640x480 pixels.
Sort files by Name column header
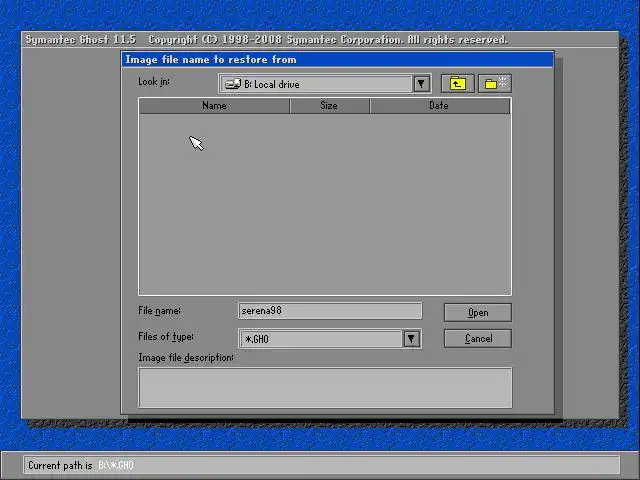(x=214, y=106)
